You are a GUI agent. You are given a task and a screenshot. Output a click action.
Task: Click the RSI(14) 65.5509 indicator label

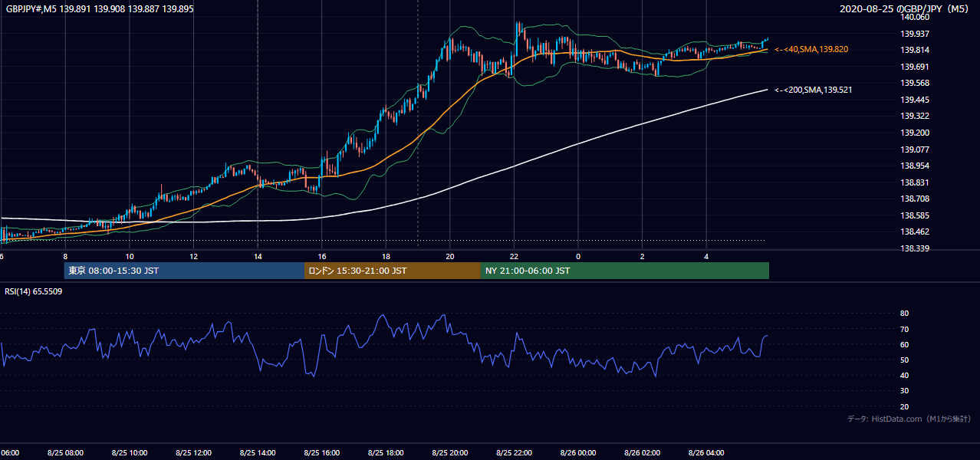pos(34,291)
